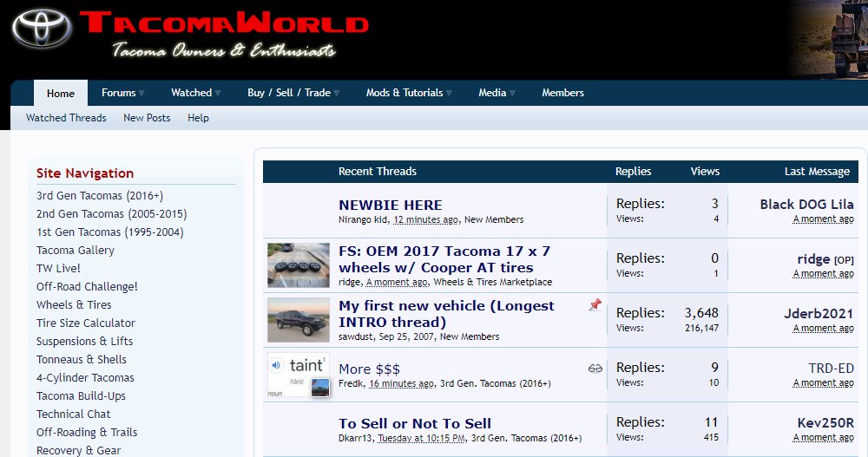Open the More $$$ thread
868x457 pixels.
369,369
